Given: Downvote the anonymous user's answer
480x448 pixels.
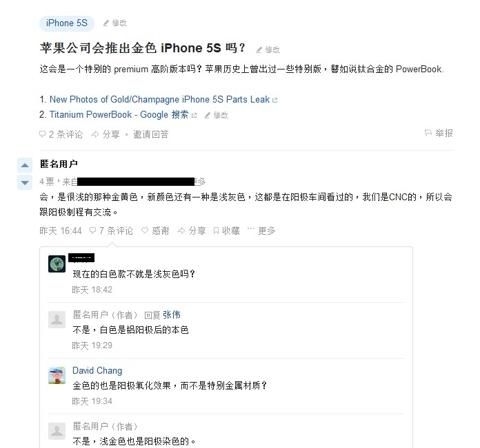Looking at the screenshot, I should [x=25, y=182].
